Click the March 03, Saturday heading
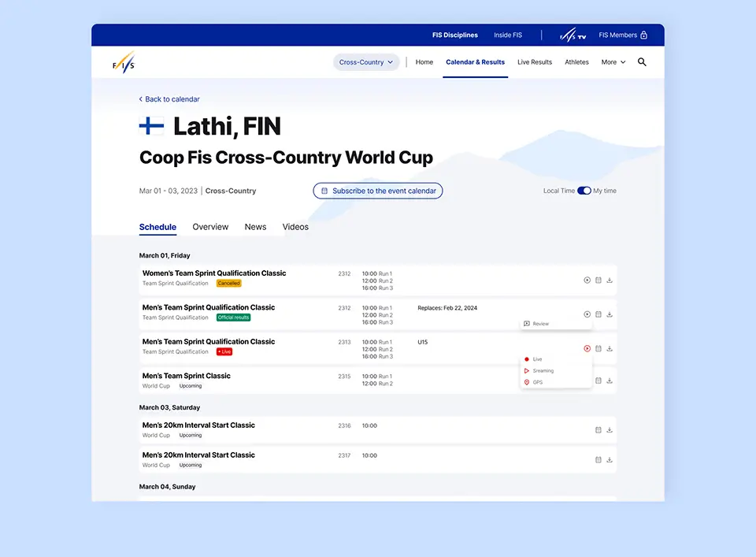The height and width of the screenshot is (557, 756). click(x=170, y=407)
